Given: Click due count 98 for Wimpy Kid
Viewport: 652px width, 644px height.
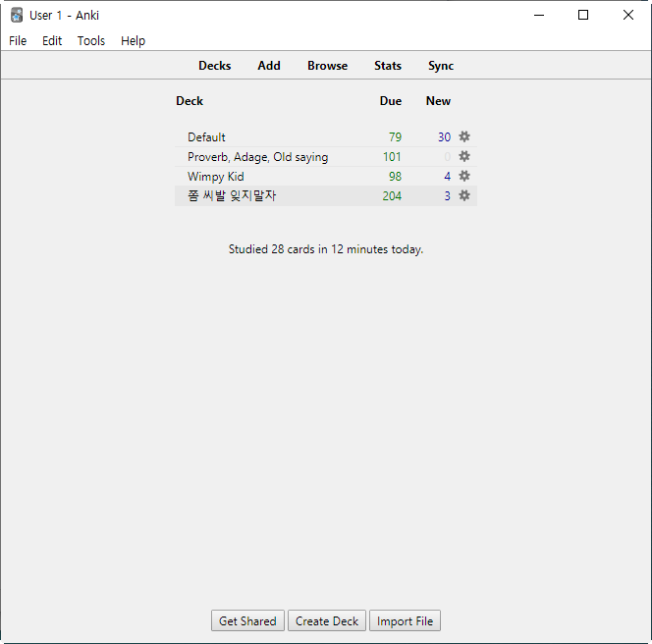Looking at the screenshot, I should [395, 177].
